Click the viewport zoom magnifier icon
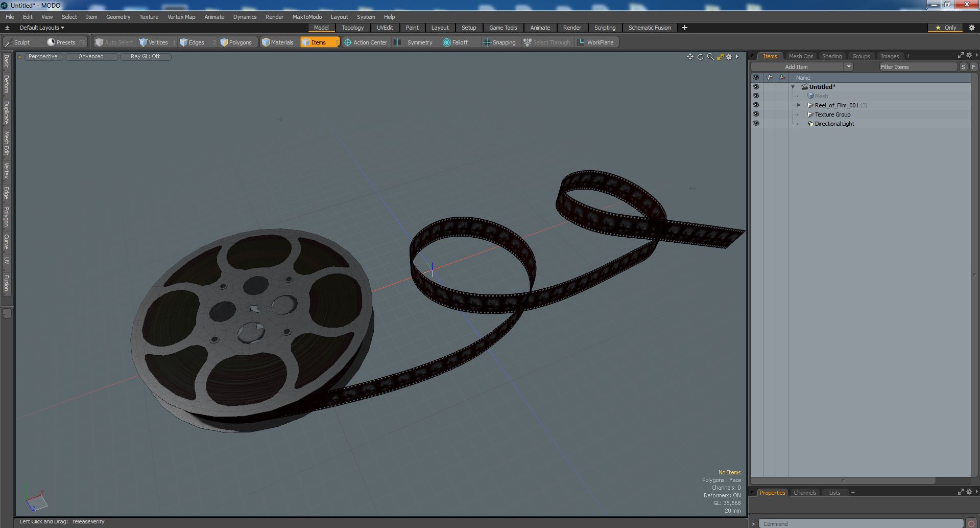The width and height of the screenshot is (980, 528). (710, 57)
